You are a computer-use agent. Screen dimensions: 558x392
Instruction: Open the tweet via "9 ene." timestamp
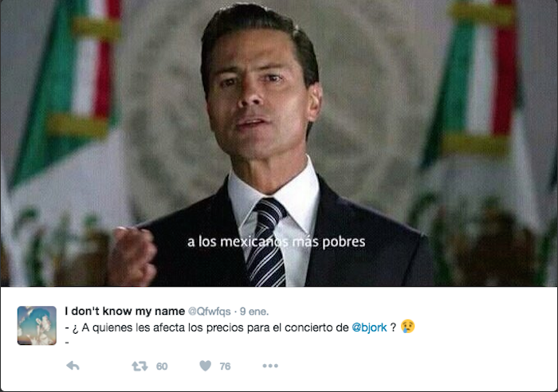[254, 312]
